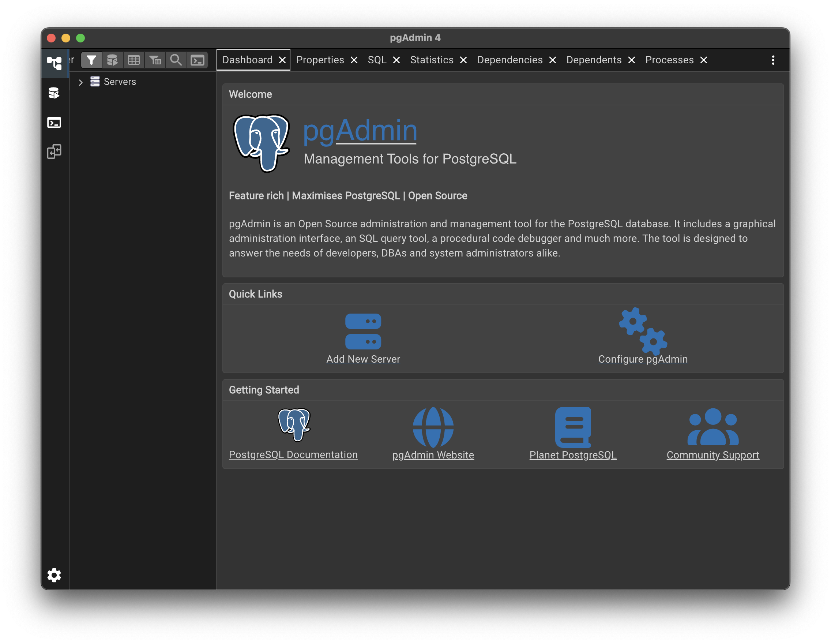The width and height of the screenshot is (831, 644).
Task: Switch to the Statistics tab
Action: pyautogui.click(x=432, y=60)
